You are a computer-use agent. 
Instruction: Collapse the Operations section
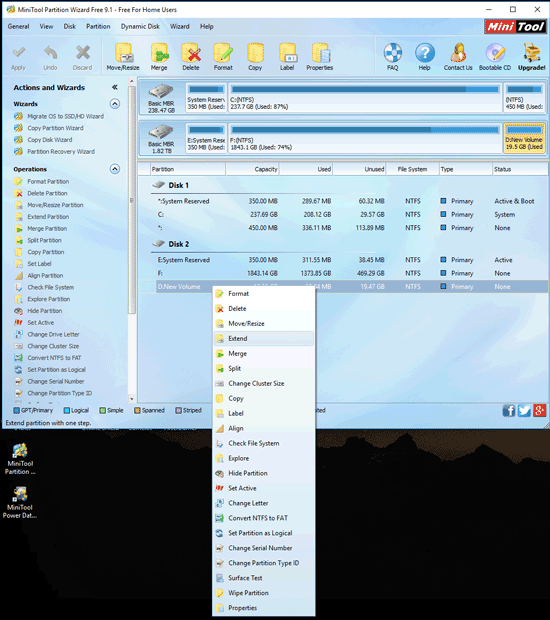[115, 169]
